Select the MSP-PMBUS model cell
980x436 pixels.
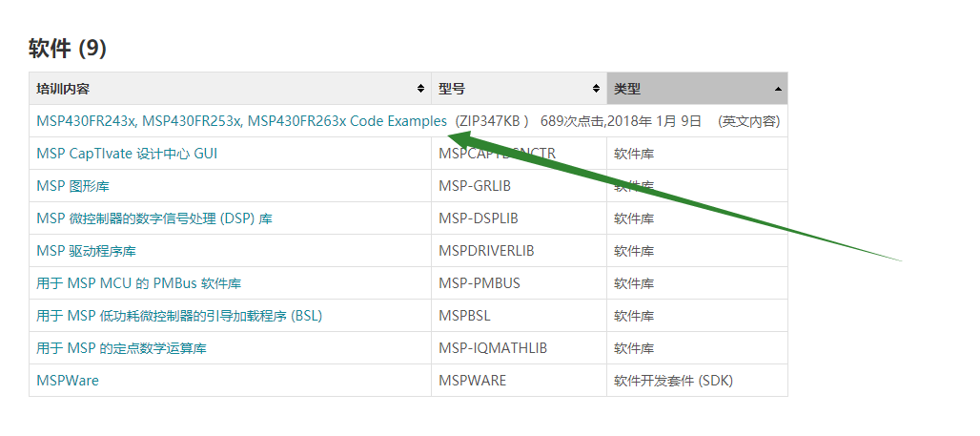click(519, 283)
